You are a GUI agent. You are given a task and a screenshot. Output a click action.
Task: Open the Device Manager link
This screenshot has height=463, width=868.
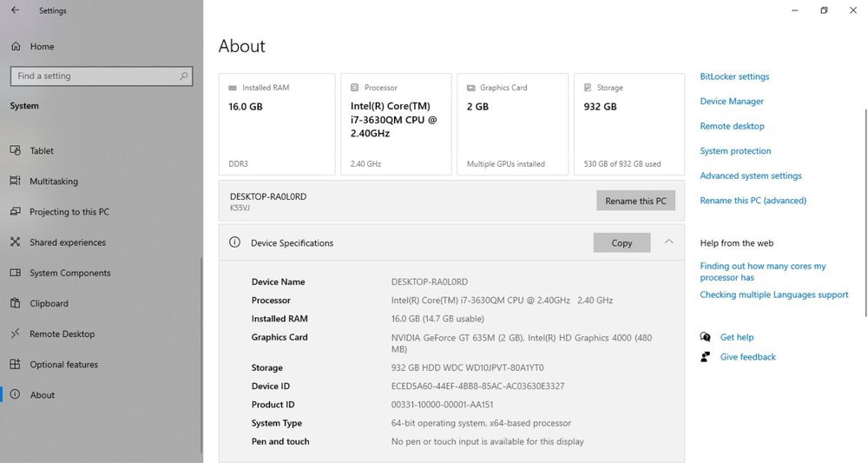tap(732, 102)
